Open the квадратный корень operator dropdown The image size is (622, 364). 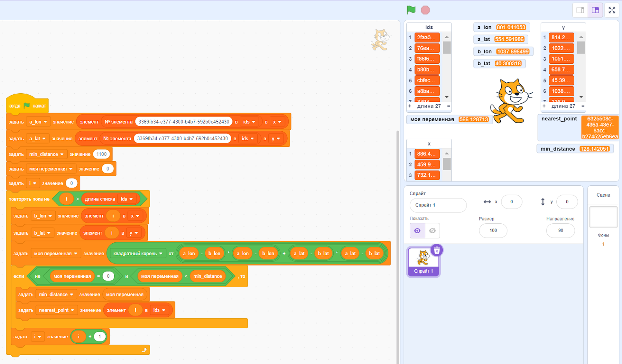click(x=138, y=254)
